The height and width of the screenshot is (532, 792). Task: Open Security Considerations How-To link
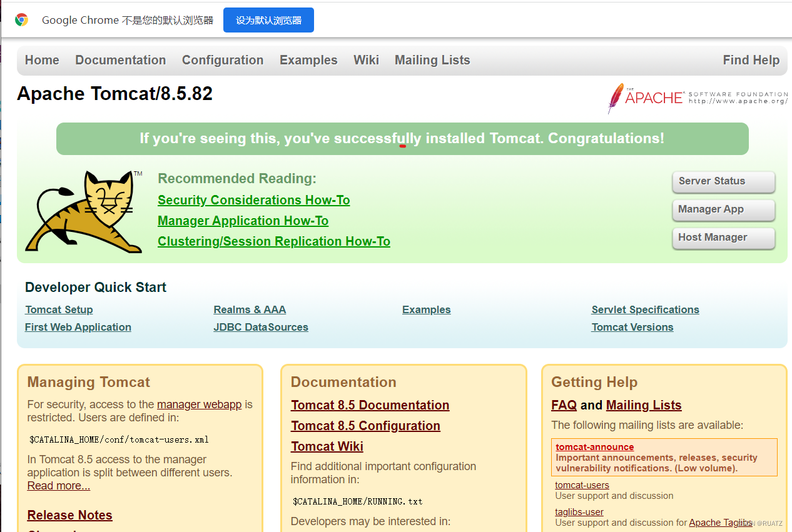coord(254,200)
